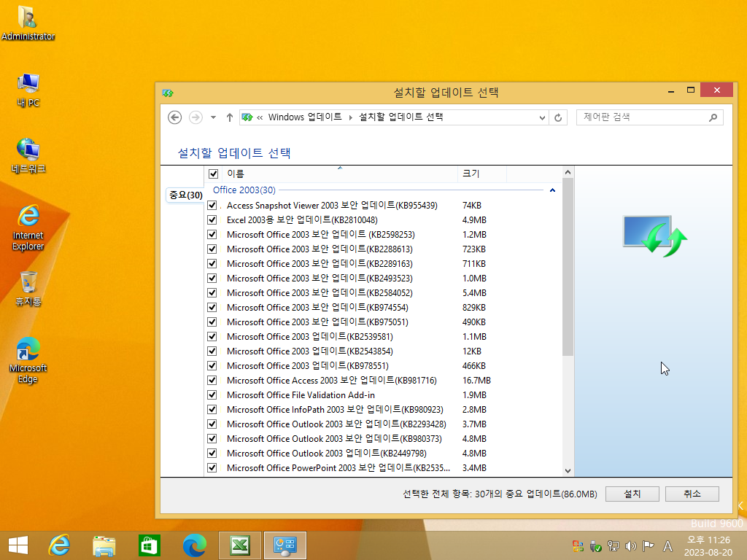Uncheck Excel 2003용 보안 업데이트 KB2810048
The image size is (747, 560).
click(x=212, y=220)
